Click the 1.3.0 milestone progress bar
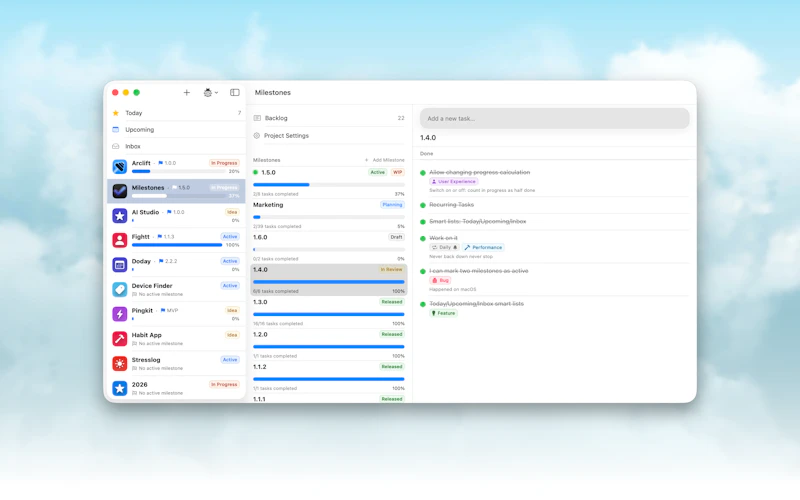Image resolution: width=800 pixels, height=500 pixels. [x=329, y=314]
